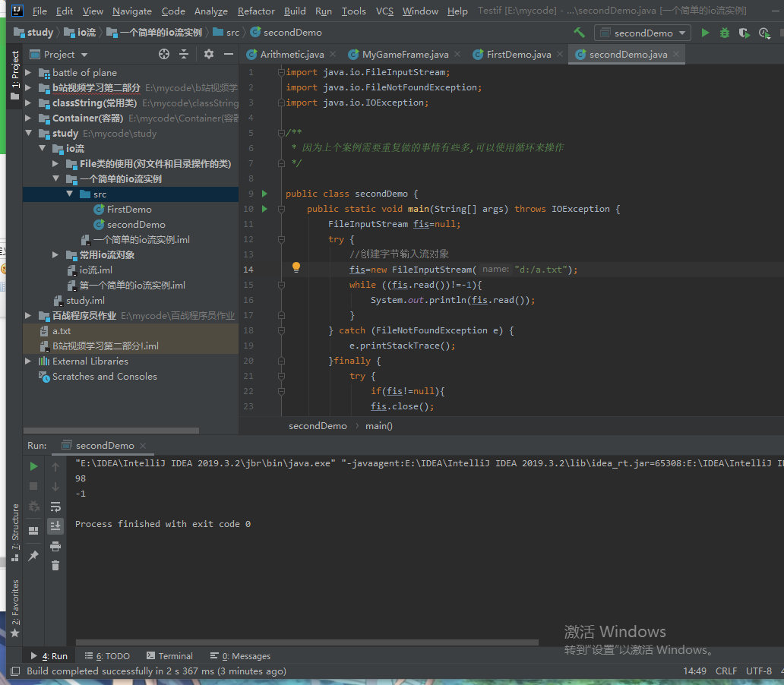Print the console output
Viewport: 784px width, 685px height.
click(55, 546)
